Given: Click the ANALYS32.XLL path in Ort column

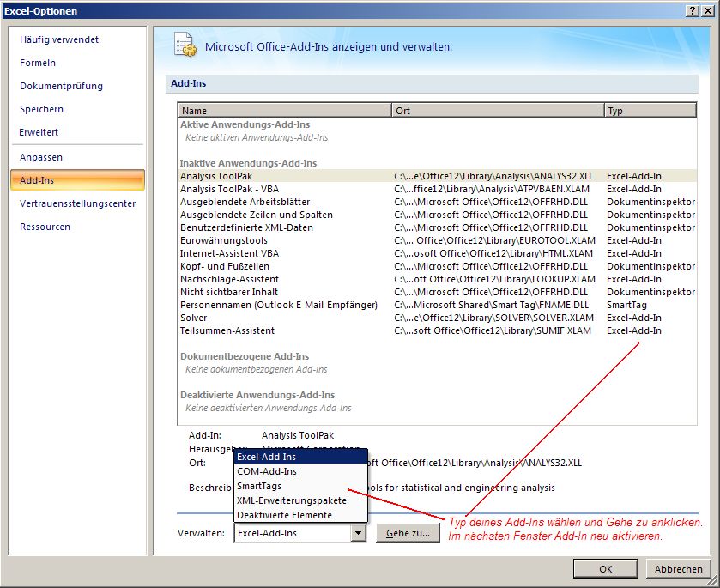Looking at the screenshot, I should [x=493, y=176].
